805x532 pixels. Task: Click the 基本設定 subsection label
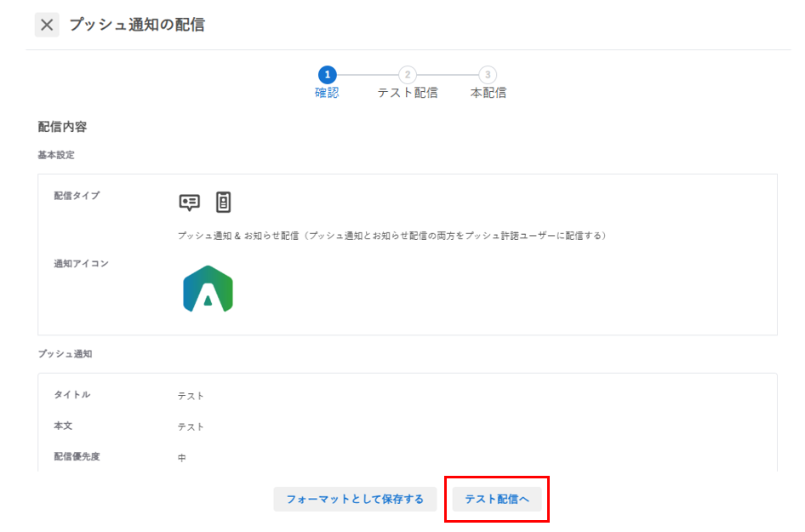coord(56,155)
